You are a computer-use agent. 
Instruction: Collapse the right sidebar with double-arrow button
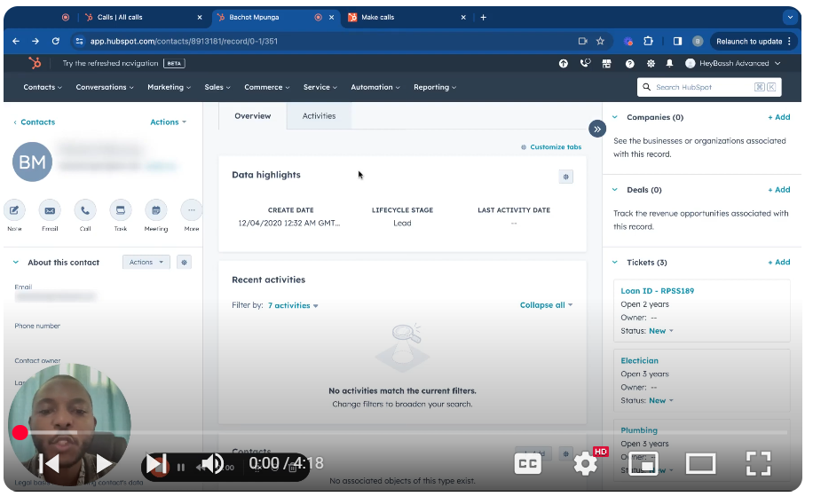pyautogui.click(x=597, y=130)
